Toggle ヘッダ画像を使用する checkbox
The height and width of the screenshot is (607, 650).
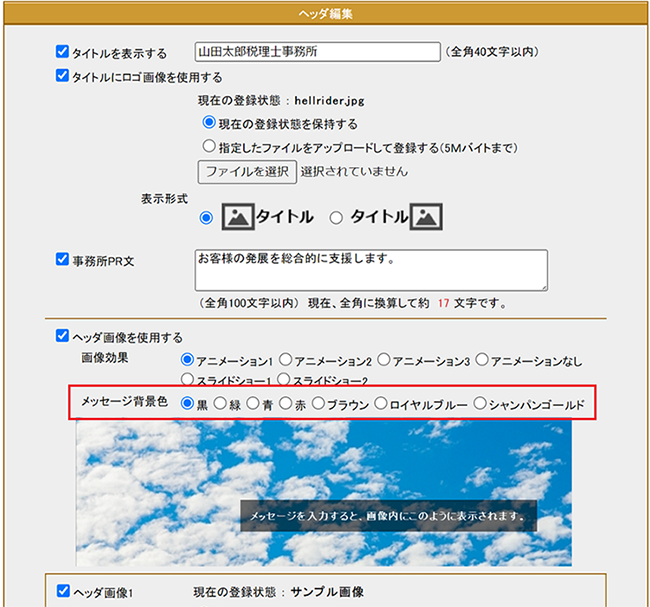[62, 335]
